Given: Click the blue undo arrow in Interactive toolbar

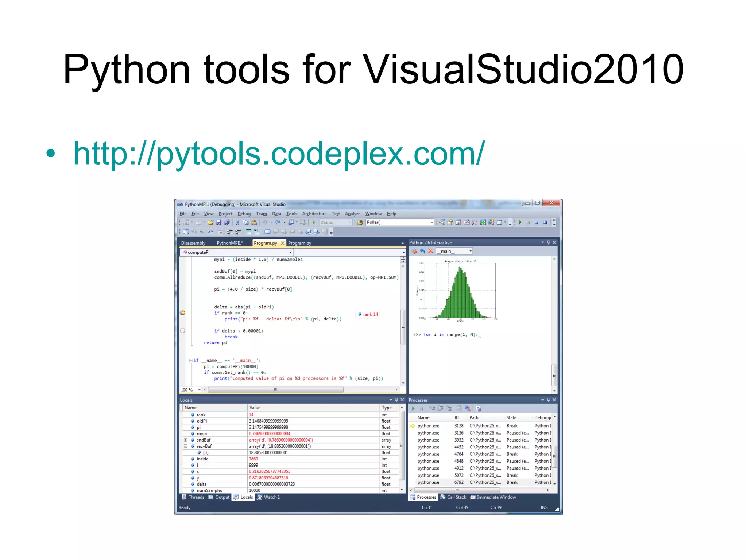Looking at the screenshot, I should tap(422, 251).
